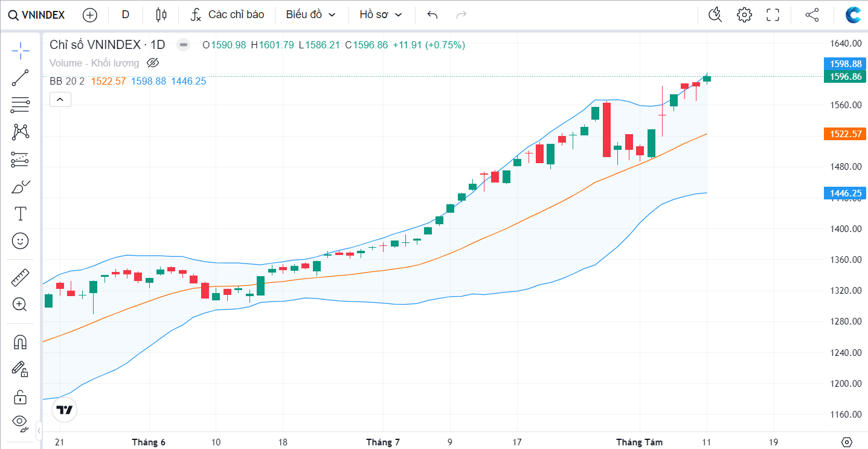Expand the Hồ sơ dropdown menu
This screenshot has width=868, height=449.
coord(381,15)
